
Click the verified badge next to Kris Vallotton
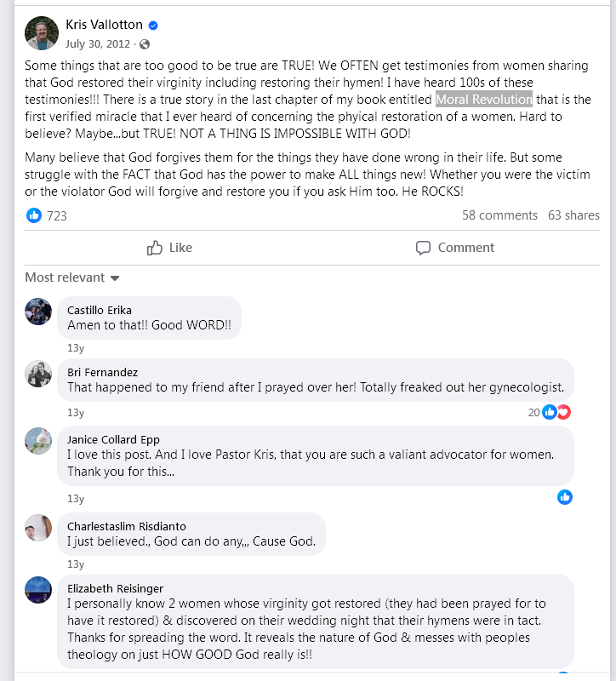[x=154, y=26]
